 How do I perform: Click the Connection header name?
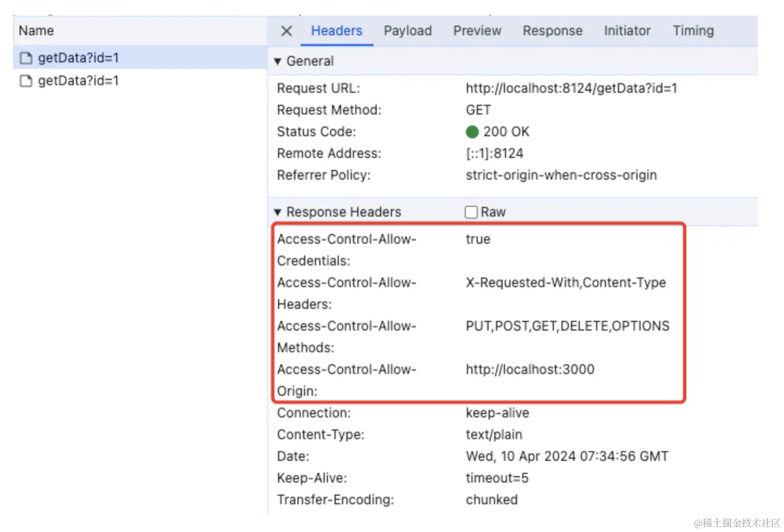(314, 413)
